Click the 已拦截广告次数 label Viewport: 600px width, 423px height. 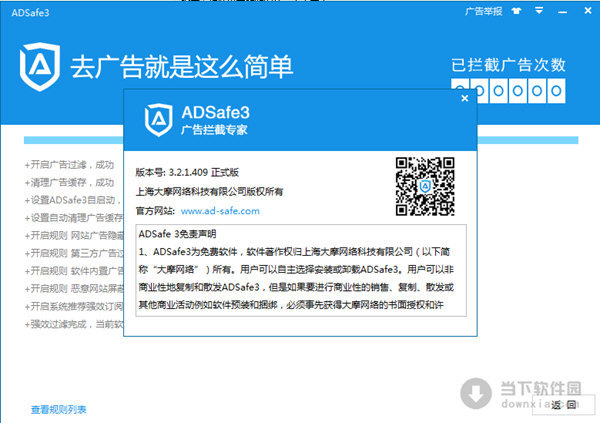[508, 65]
